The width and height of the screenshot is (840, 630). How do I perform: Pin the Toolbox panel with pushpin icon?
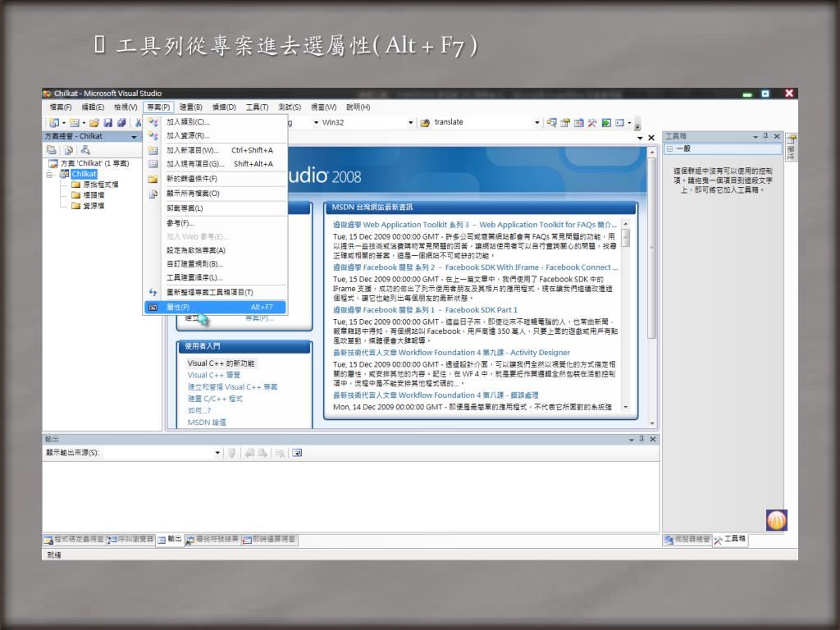[x=766, y=136]
